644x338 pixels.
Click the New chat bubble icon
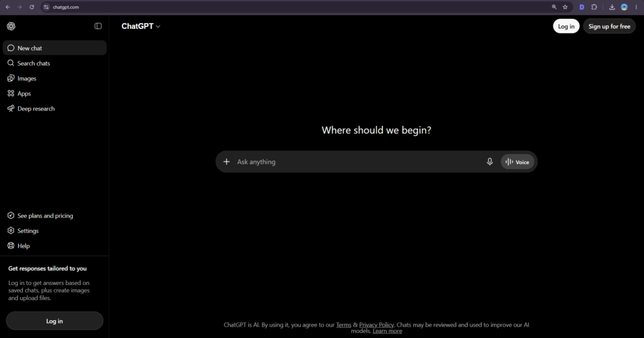[11, 48]
